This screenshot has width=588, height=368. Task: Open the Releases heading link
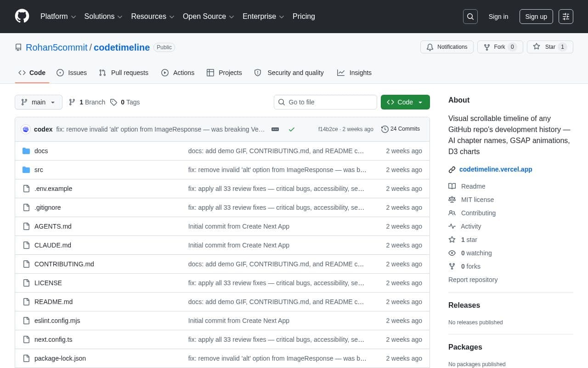(464, 305)
